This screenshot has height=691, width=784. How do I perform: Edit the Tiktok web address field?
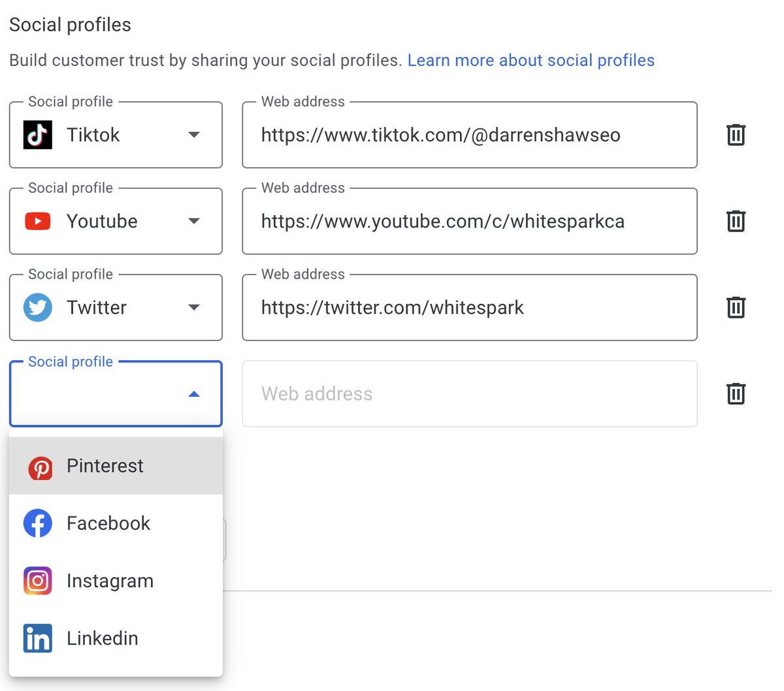[x=470, y=135]
